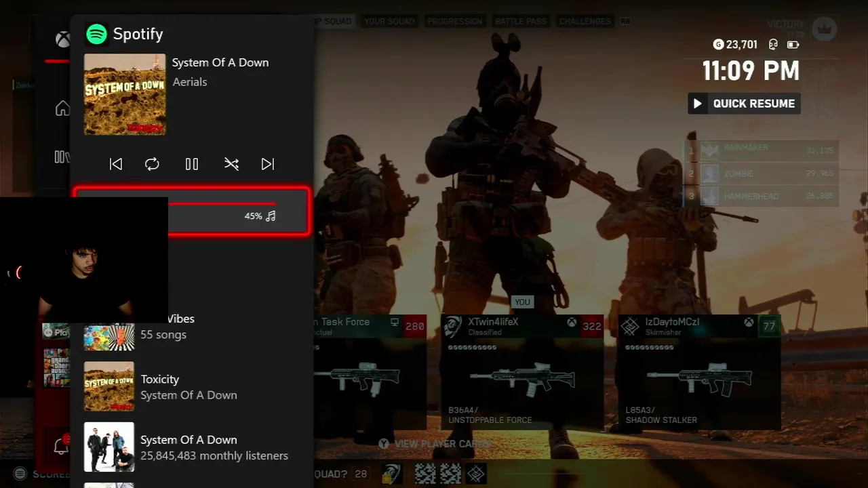Select the IzDaytoMCzI player card
The height and width of the screenshot is (488, 868).
(x=699, y=372)
